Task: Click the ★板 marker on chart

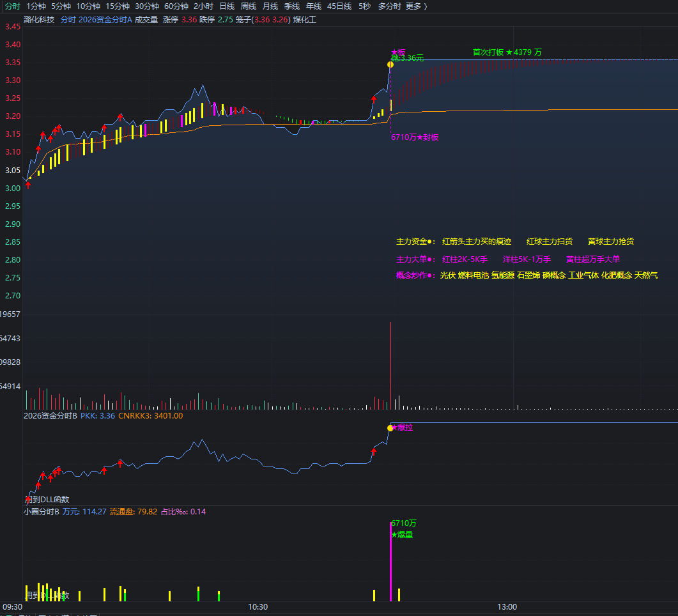Action: [x=398, y=52]
